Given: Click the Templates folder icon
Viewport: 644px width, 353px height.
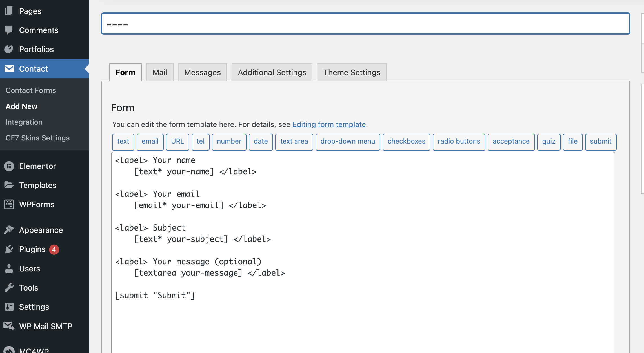Looking at the screenshot, I should click(9, 185).
